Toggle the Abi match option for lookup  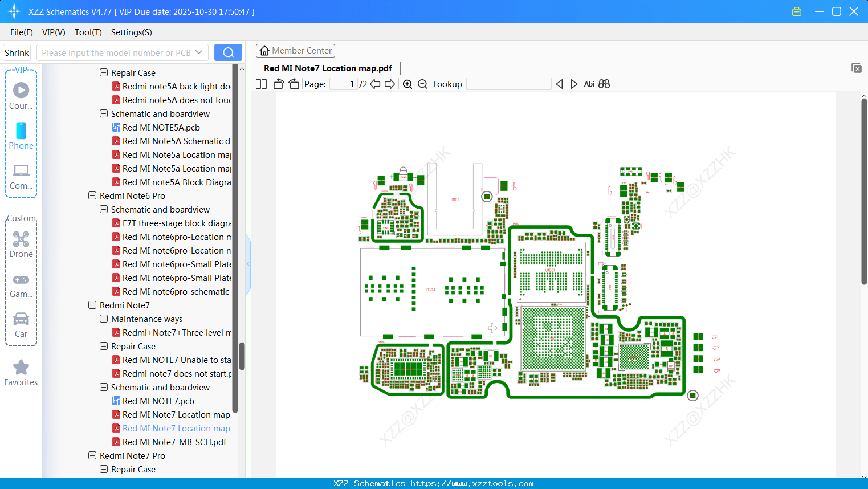[589, 84]
